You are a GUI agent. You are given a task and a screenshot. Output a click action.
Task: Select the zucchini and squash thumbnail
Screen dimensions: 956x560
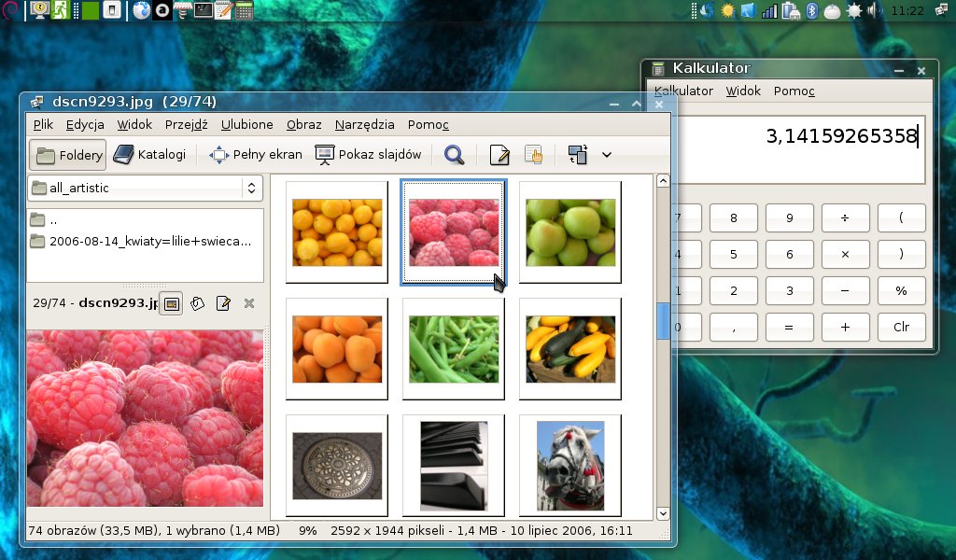pos(570,349)
